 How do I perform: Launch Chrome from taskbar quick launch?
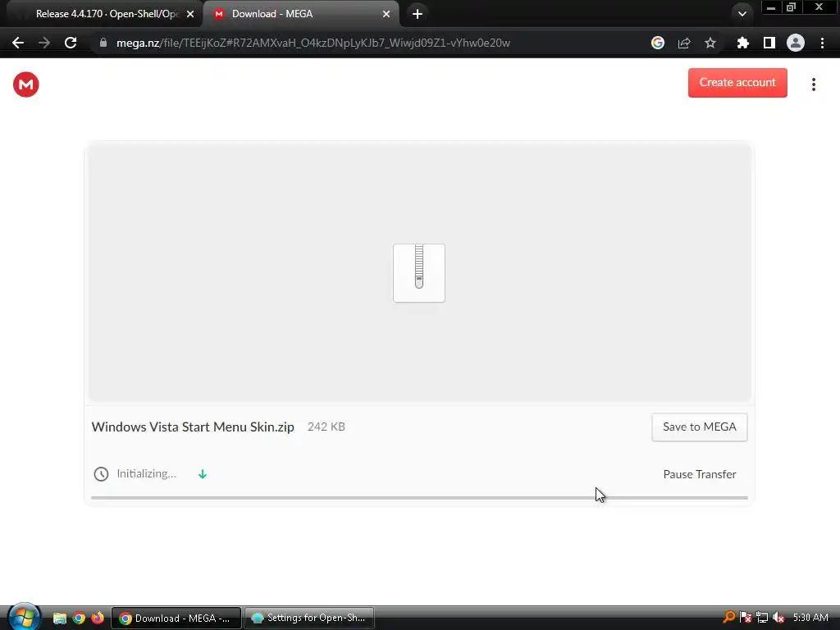pyautogui.click(x=79, y=619)
